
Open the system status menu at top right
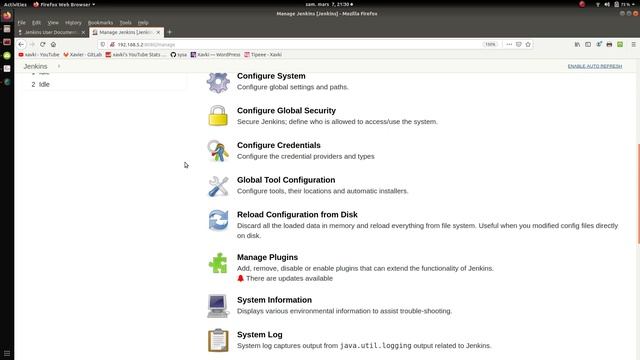point(616,4)
